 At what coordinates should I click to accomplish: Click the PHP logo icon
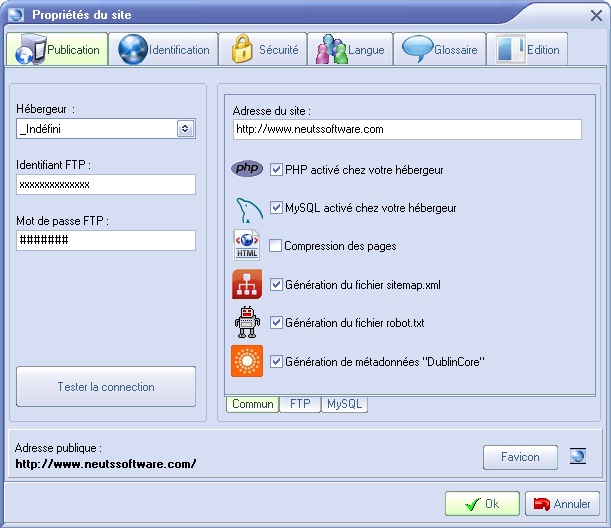pyautogui.click(x=247, y=169)
